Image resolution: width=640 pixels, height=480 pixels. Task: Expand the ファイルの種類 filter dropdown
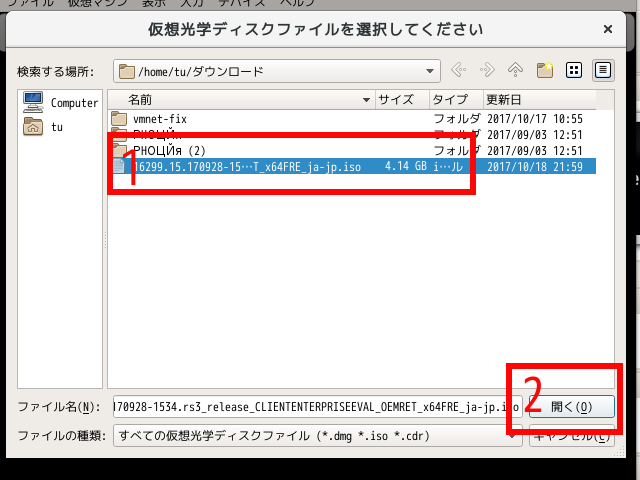[x=514, y=436]
